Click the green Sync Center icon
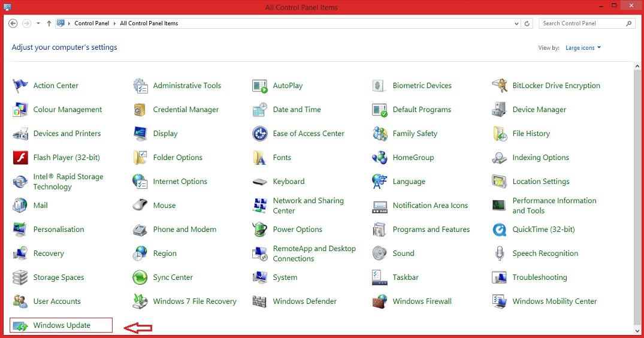 [x=140, y=277]
